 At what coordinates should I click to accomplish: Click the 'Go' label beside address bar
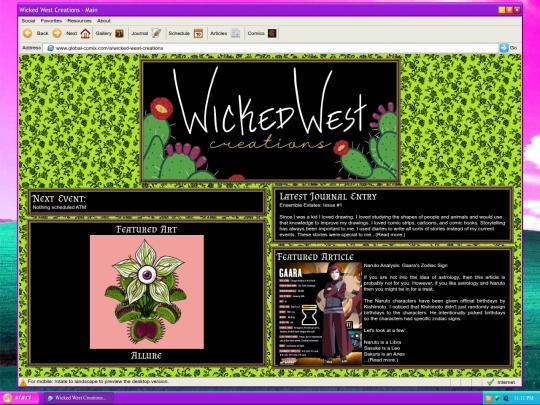513,48
